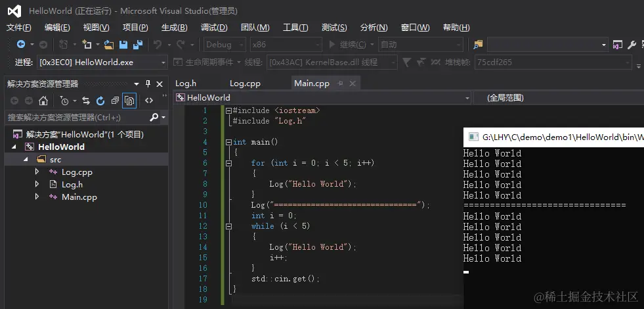Click the Solution Explorer forward arrow icon
Screen dimensions: 644x309
coord(29,101)
